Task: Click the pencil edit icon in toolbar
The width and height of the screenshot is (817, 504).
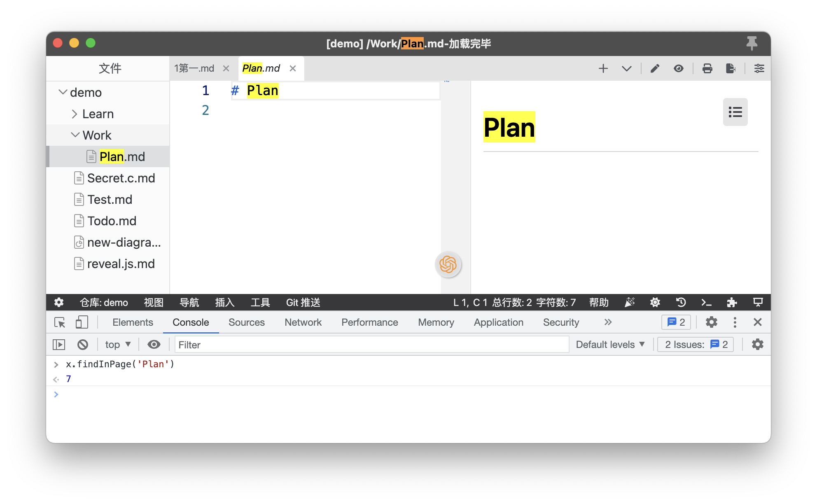Action: coord(655,68)
